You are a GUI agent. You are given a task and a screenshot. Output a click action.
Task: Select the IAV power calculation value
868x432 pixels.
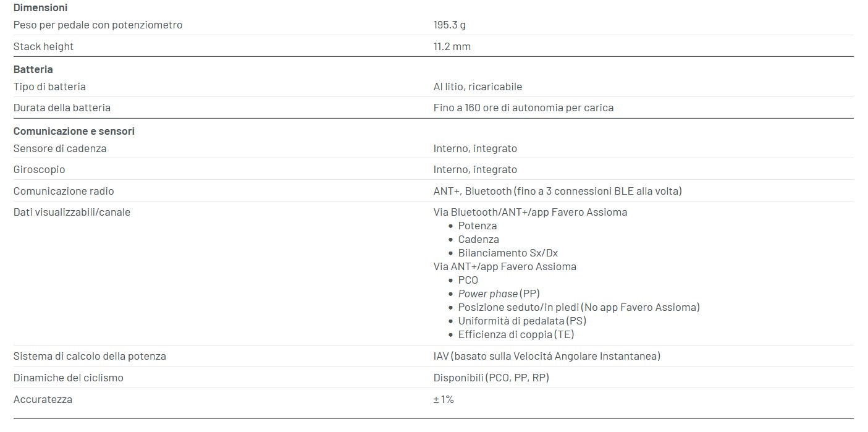(x=547, y=356)
